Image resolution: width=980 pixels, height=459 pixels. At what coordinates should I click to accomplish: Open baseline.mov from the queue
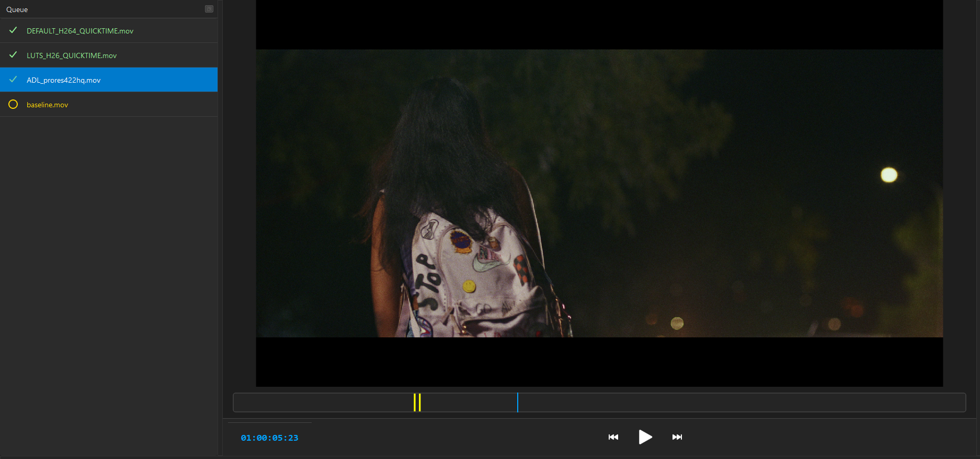(x=47, y=105)
